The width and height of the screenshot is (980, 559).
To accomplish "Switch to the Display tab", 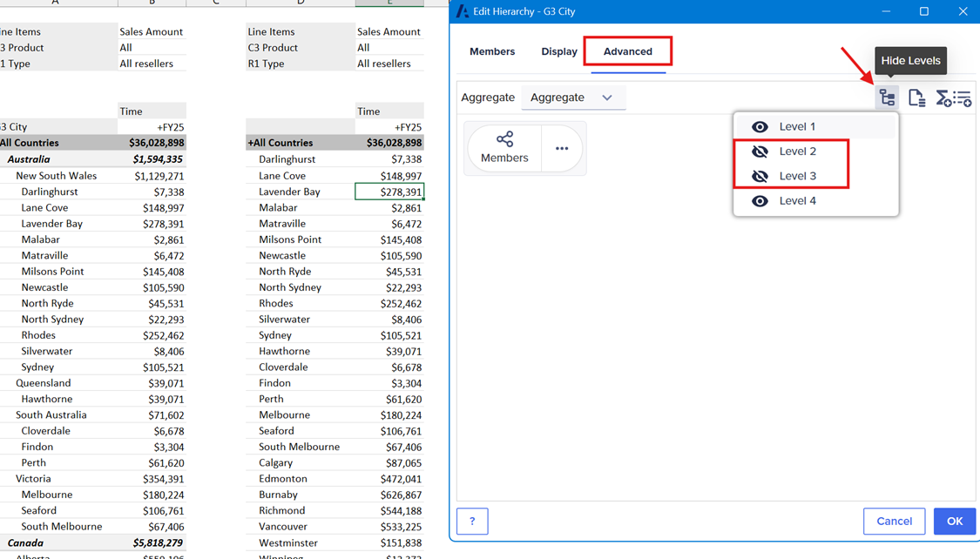I will (559, 51).
